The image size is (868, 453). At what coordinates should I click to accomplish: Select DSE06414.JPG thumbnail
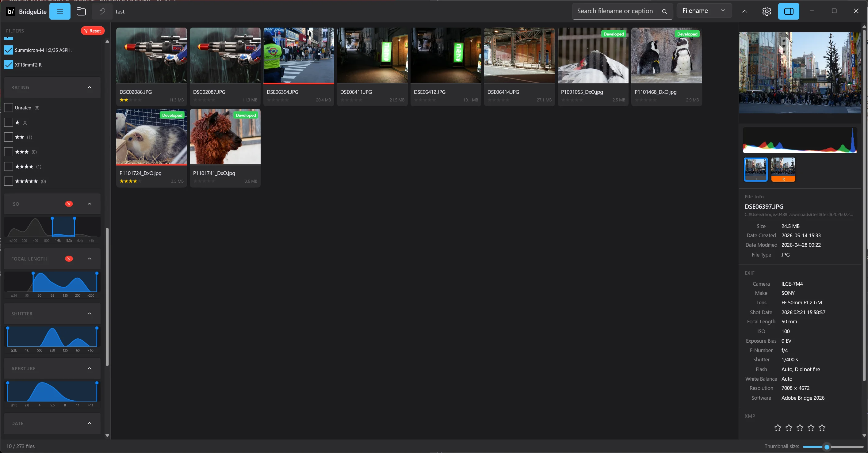[519, 55]
